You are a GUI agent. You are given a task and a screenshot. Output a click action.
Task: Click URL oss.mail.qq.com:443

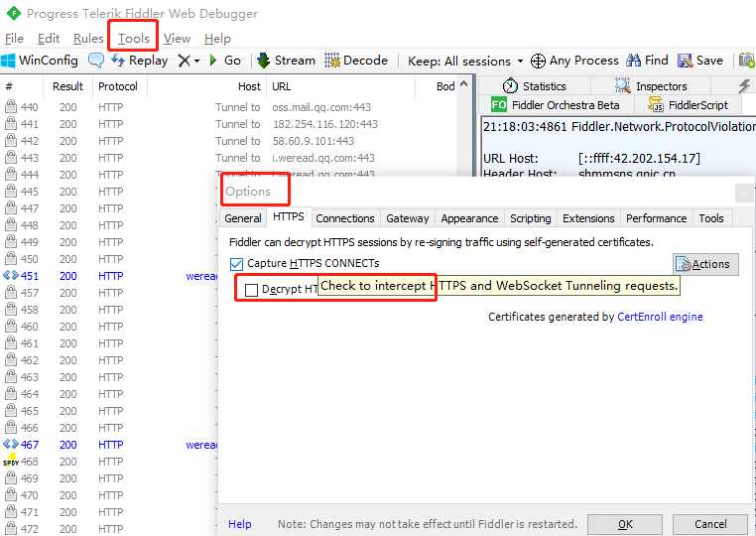pyautogui.click(x=321, y=107)
